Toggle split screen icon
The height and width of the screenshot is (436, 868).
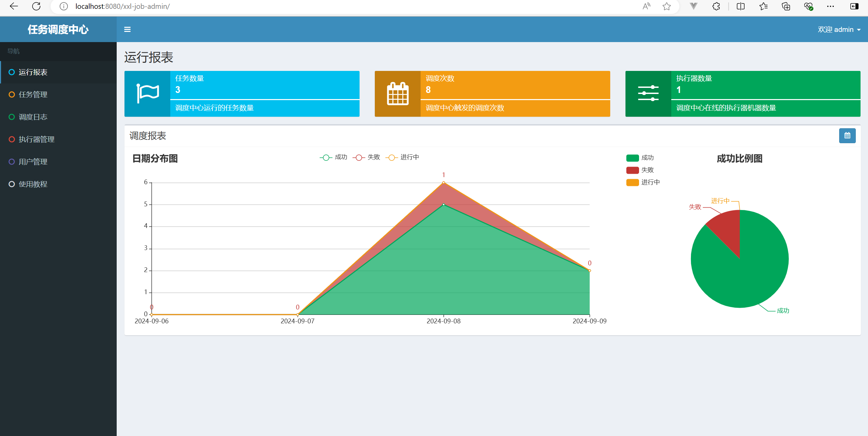[741, 6]
